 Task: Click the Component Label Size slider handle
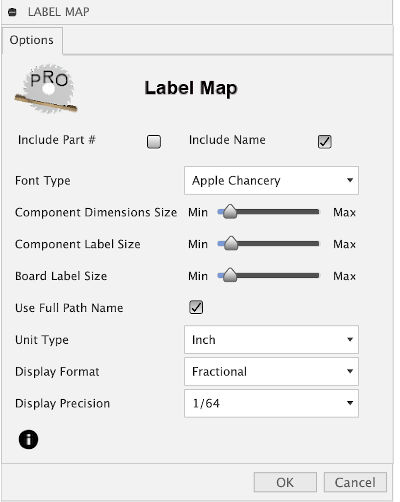point(231,243)
